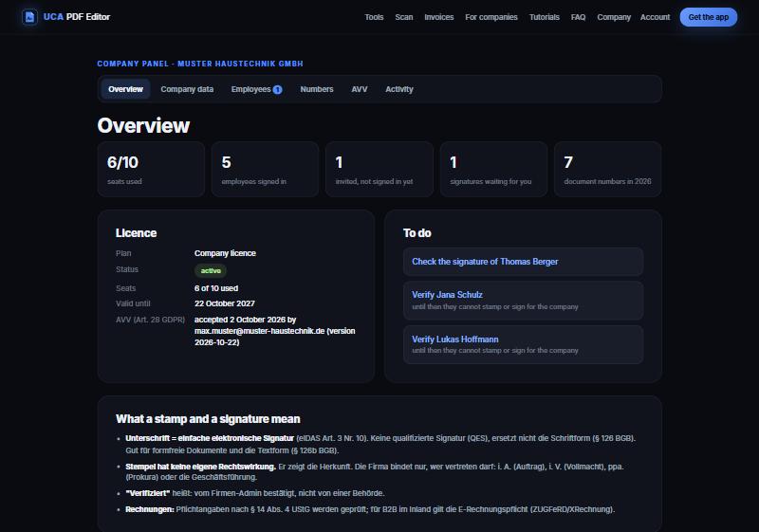This screenshot has width=759, height=532.
Task: Open the Activity tab
Action: 398,89
